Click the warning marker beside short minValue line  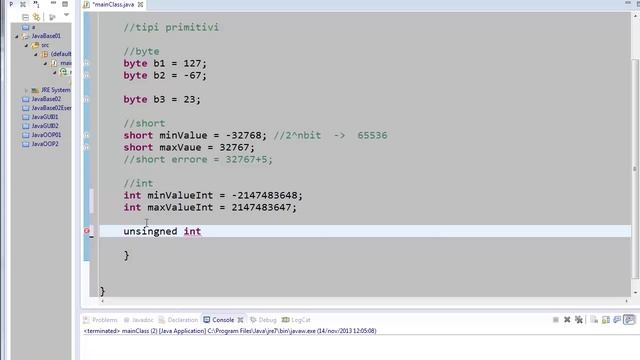pyautogui.click(x=87, y=135)
